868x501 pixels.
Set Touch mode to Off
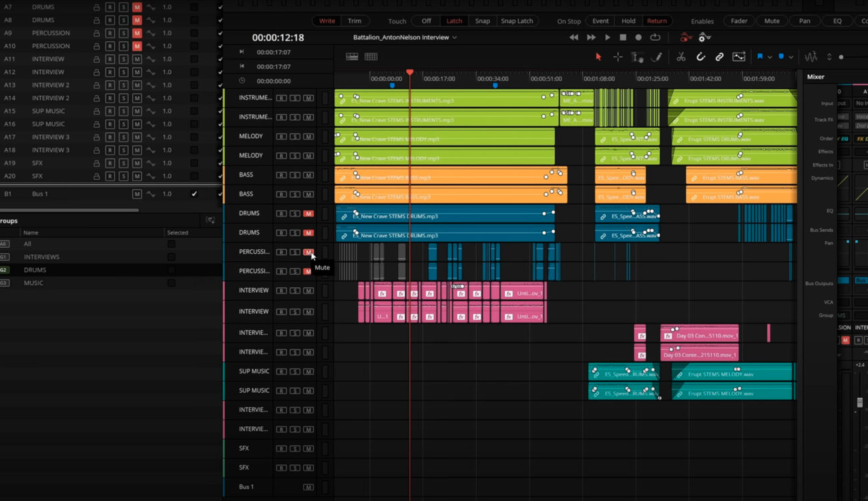427,21
